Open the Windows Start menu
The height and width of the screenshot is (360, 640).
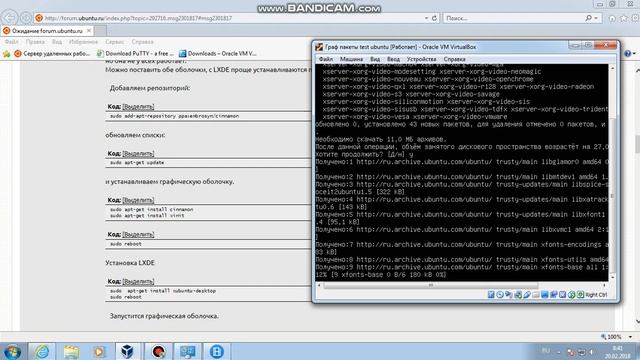click(12, 352)
